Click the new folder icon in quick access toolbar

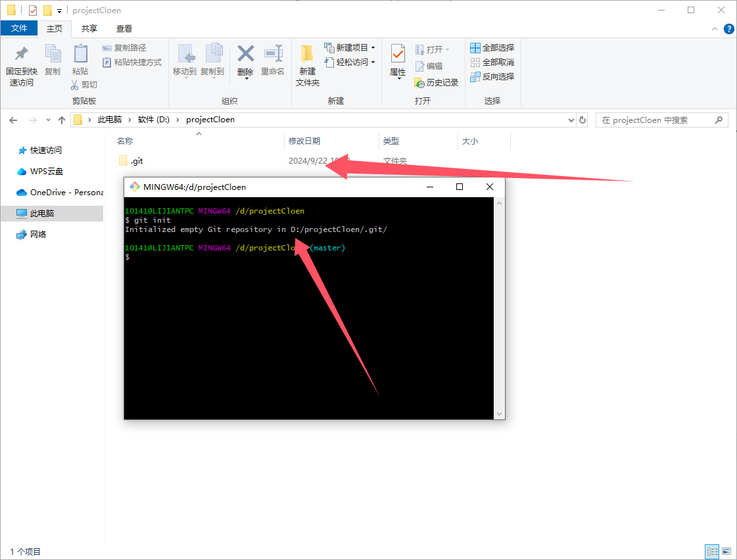pyautogui.click(x=47, y=11)
